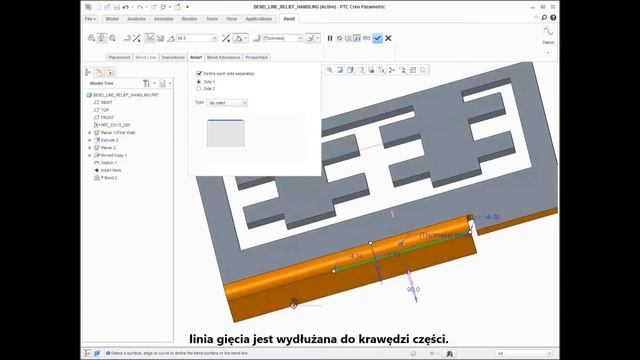640x360 pixels.
Task: Switch to the Applications ribbon tab
Action: [258, 19]
